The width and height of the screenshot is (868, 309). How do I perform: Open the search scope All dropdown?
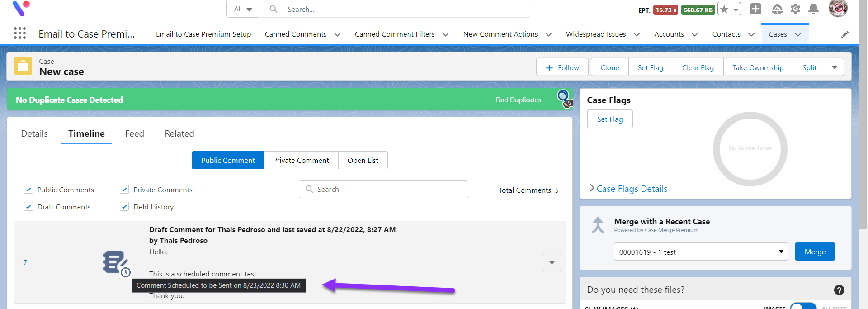coord(243,9)
